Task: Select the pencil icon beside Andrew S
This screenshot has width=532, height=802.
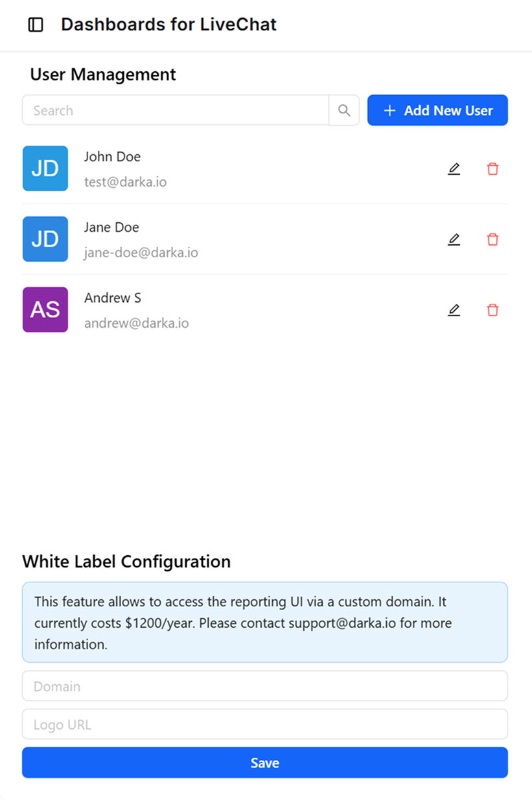Action: click(x=454, y=310)
